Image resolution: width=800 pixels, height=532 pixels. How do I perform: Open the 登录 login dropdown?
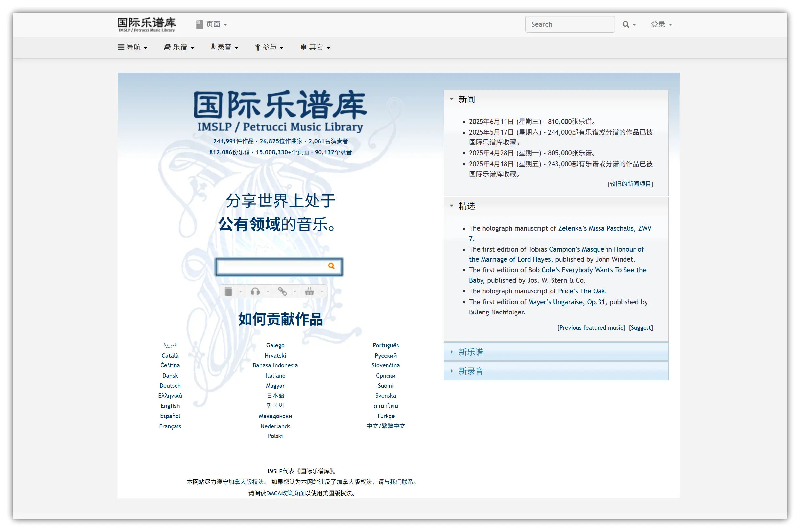(x=661, y=24)
